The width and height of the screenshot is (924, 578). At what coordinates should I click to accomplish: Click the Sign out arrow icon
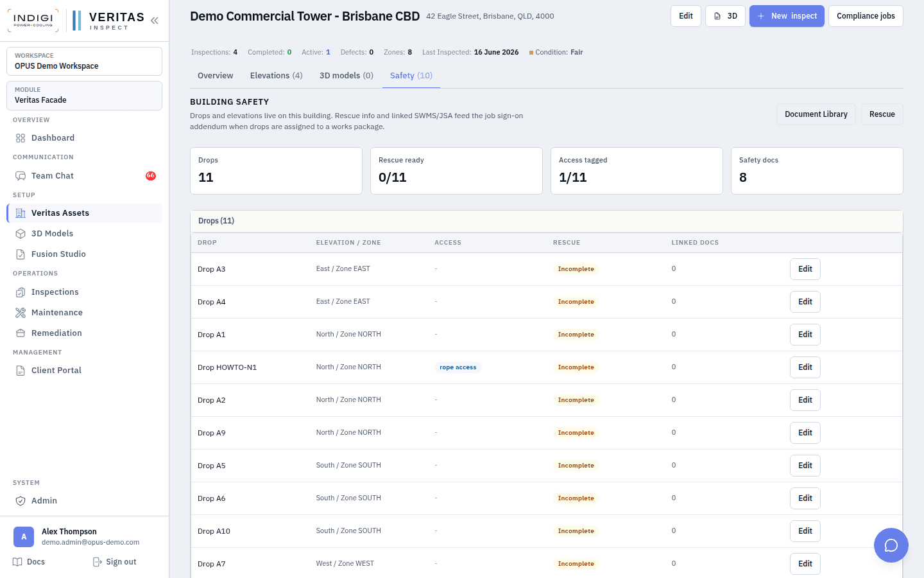tap(98, 562)
